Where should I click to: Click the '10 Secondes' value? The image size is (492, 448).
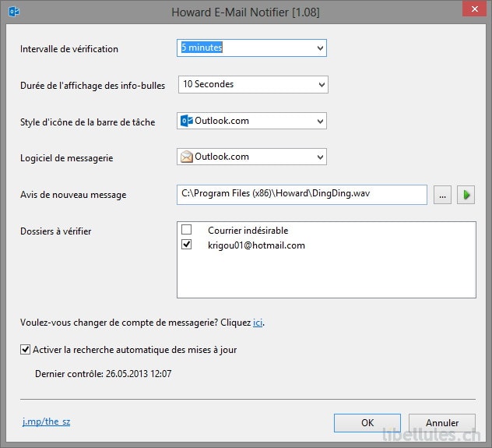[x=209, y=84]
